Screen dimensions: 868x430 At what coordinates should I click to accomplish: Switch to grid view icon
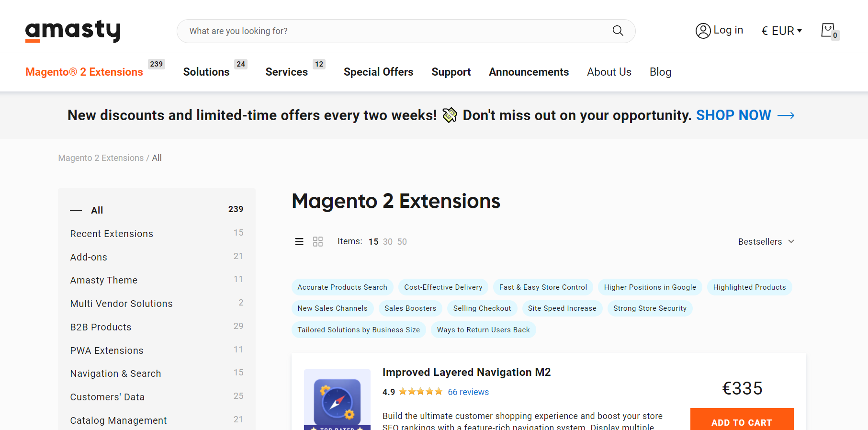click(x=318, y=242)
